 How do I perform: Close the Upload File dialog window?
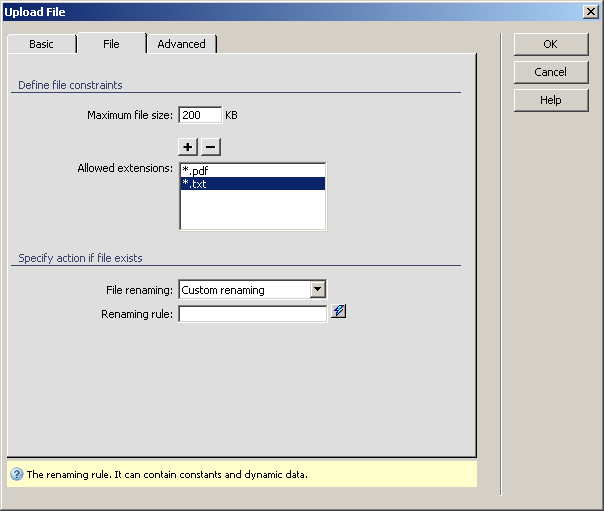pyautogui.click(x=591, y=11)
